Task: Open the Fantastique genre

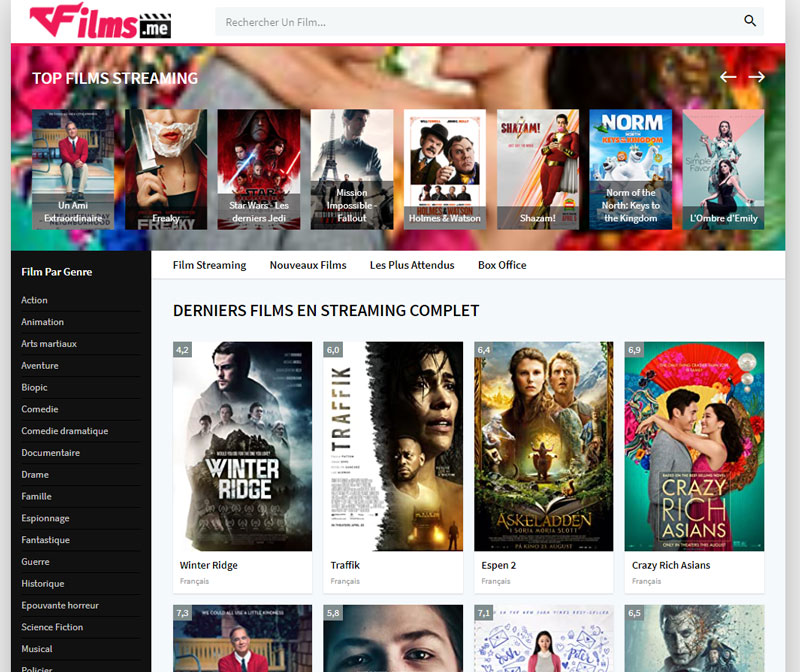Action: 45,540
